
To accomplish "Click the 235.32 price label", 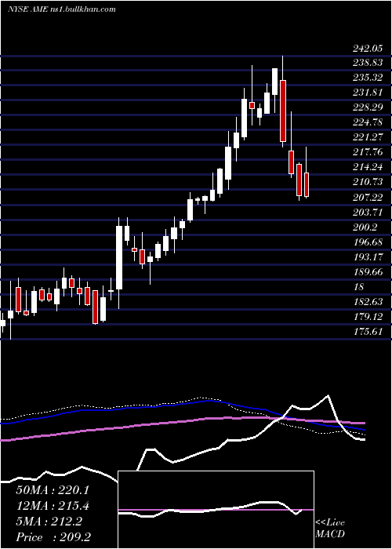I will [367, 78].
